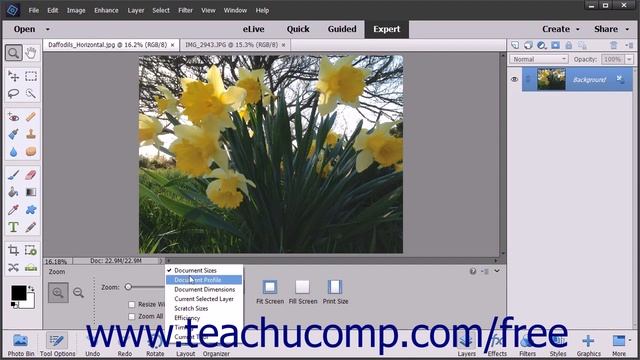Select the Straighten tool

pos(31,268)
